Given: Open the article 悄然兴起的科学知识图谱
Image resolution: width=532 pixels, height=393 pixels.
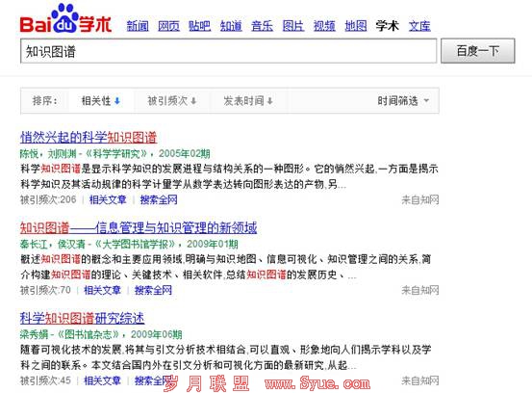Looking at the screenshot, I should [89, 137].
